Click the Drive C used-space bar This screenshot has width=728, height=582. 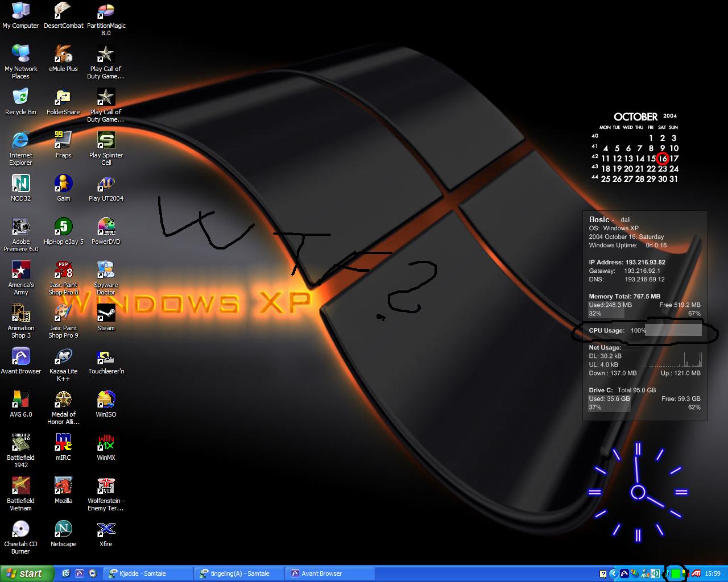(609, 403)
